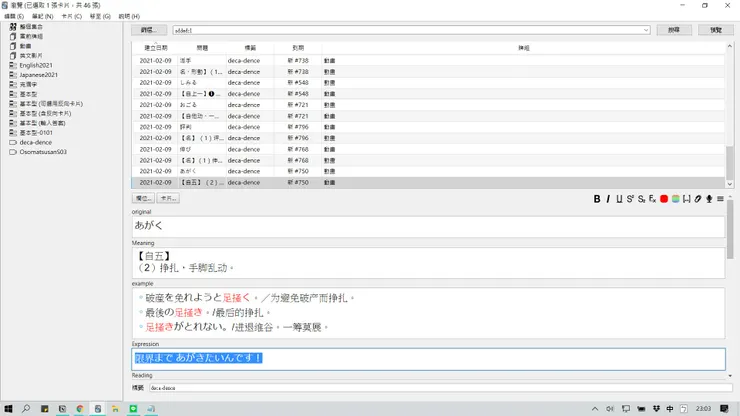
Task: Select the whole collection icon in sidebar
Action: click(13, 26)
